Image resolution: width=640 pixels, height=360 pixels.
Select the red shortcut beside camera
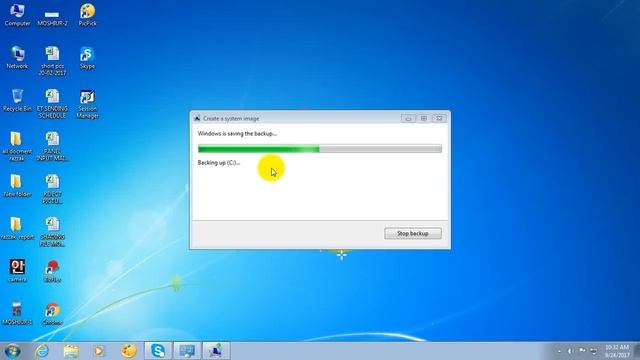coord(52,271)
